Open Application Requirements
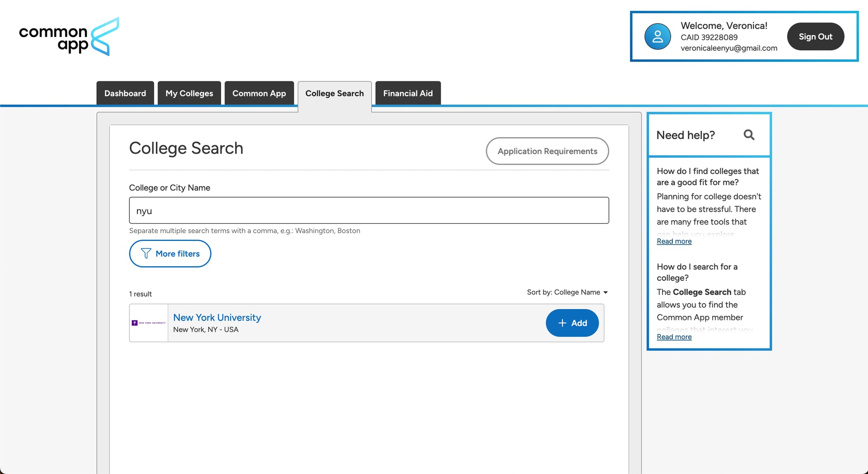Image resolution: width=868 pixels, height=474 pixels. 547,151
